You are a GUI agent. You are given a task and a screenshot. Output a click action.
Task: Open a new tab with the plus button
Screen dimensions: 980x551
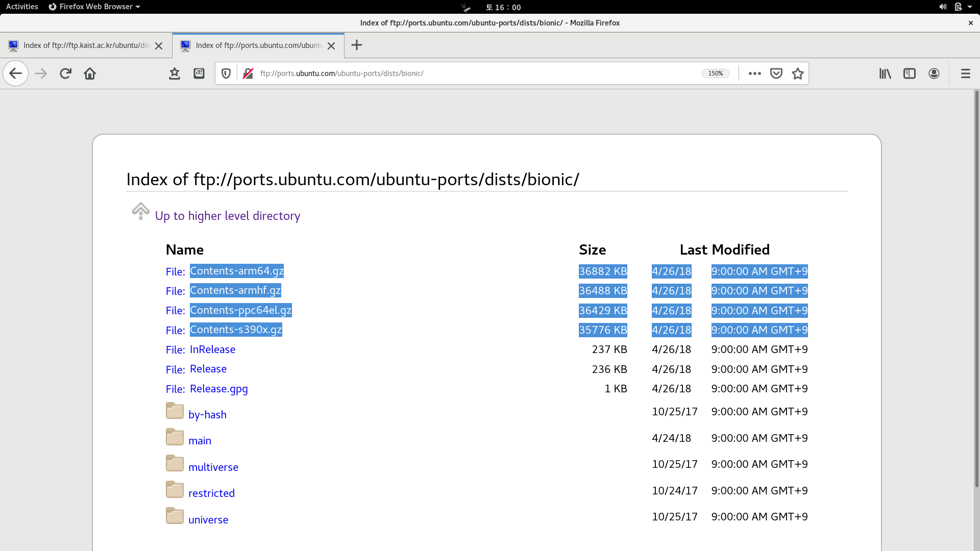357,45
